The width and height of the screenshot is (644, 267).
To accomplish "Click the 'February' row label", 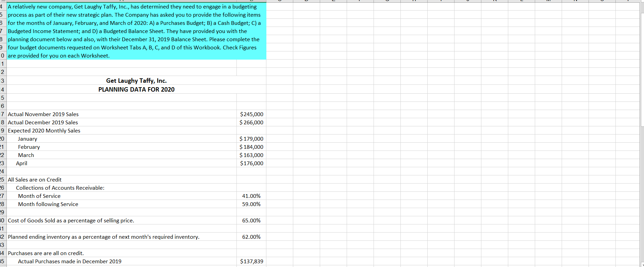I will click(x=29, y=147).
